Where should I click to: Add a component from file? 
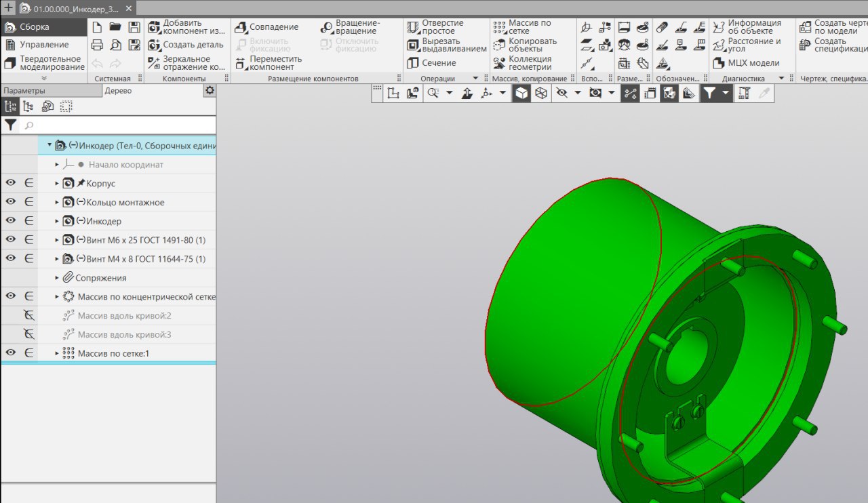[186, 27]
